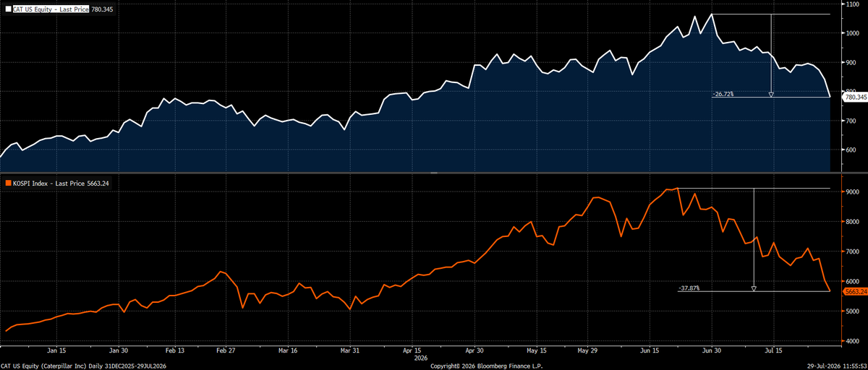Click the Apr 30 date on the time axis
This screenshot has height=370, width=868.
coord(475,349)
